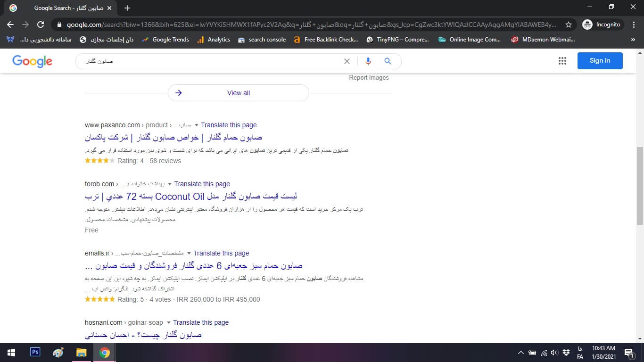Open the سامانه دانشجویی bookmark
Viewport: 644px width, 362px height.
(x=39, y=40)
